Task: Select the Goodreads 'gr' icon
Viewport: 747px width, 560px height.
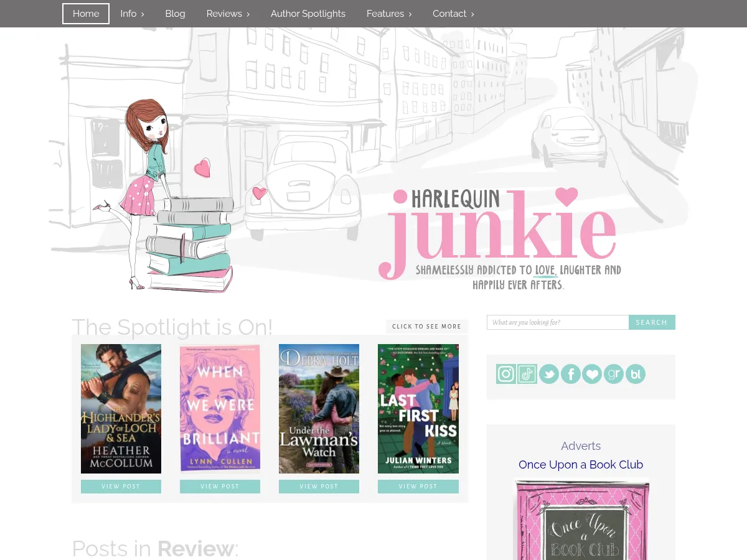Action: 613,373
